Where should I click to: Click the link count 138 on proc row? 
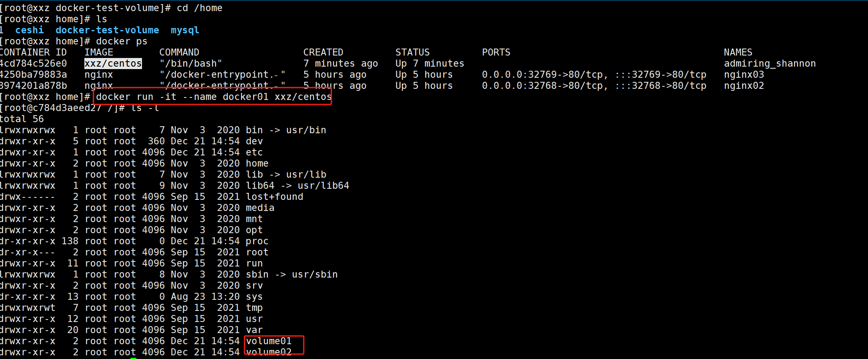(x=70, y=241)
